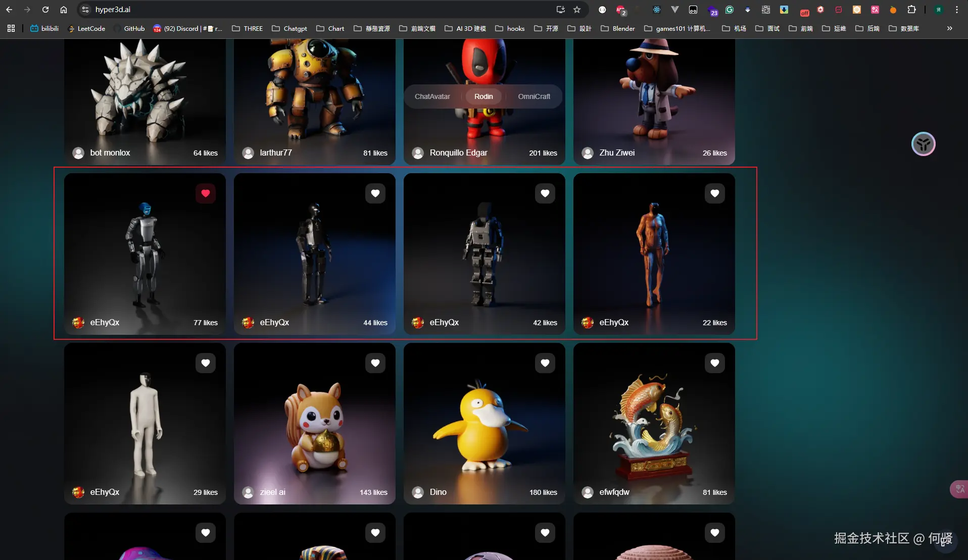Open the bilibili bookmark
This screenshot has width=968, height=560.
click(44, 28)
